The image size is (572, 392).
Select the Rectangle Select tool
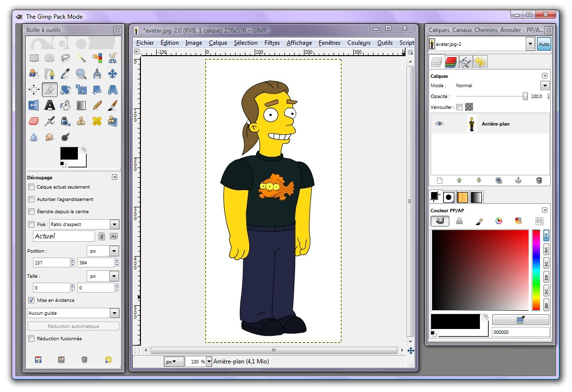[34, 58]
